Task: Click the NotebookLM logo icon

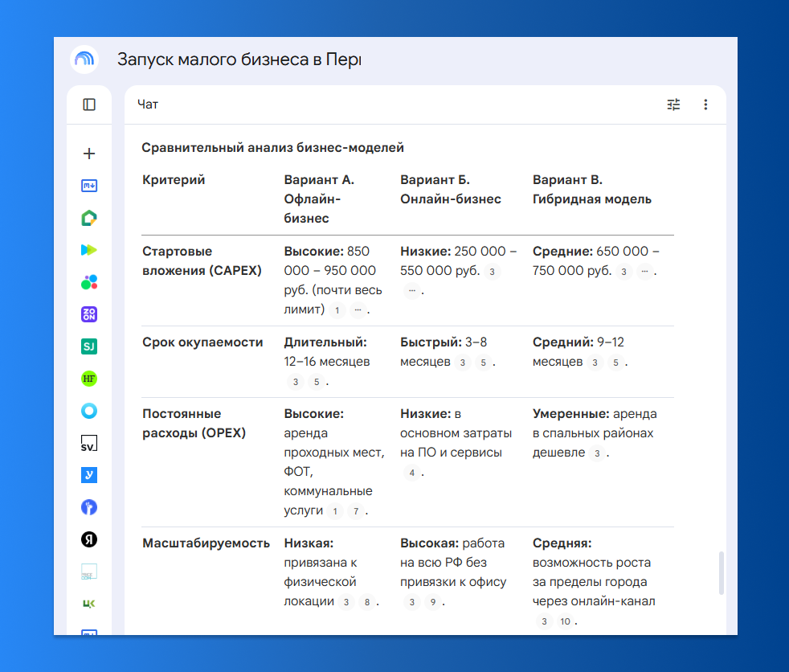Action: pos(84,59)
